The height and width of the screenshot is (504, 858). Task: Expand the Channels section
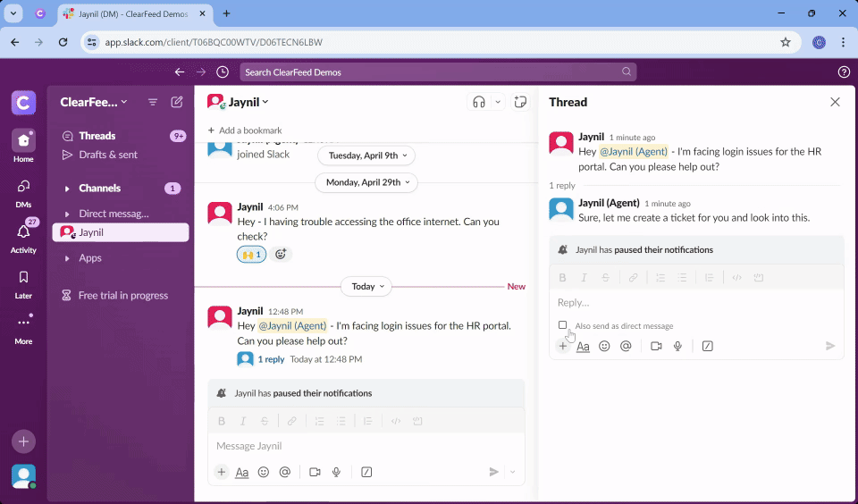coord(67,189)
